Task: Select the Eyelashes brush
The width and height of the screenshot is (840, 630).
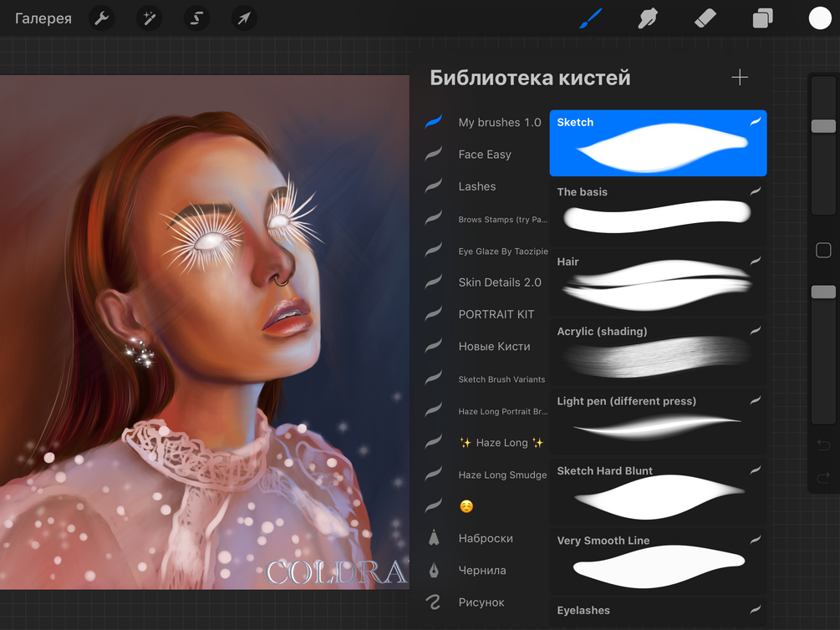Action: click(658, 614)
